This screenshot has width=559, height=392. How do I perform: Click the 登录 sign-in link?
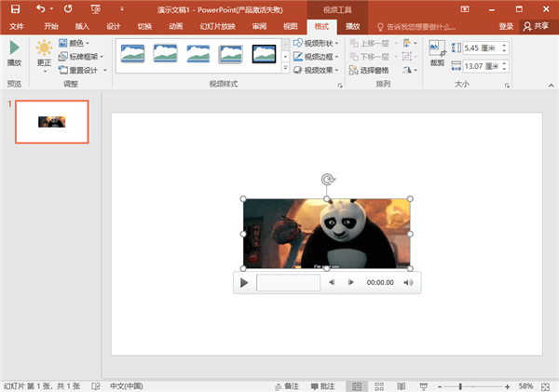[506, 26]
